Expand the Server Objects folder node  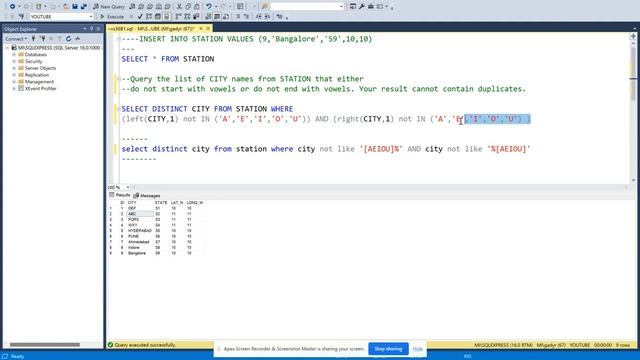point(14,68)
